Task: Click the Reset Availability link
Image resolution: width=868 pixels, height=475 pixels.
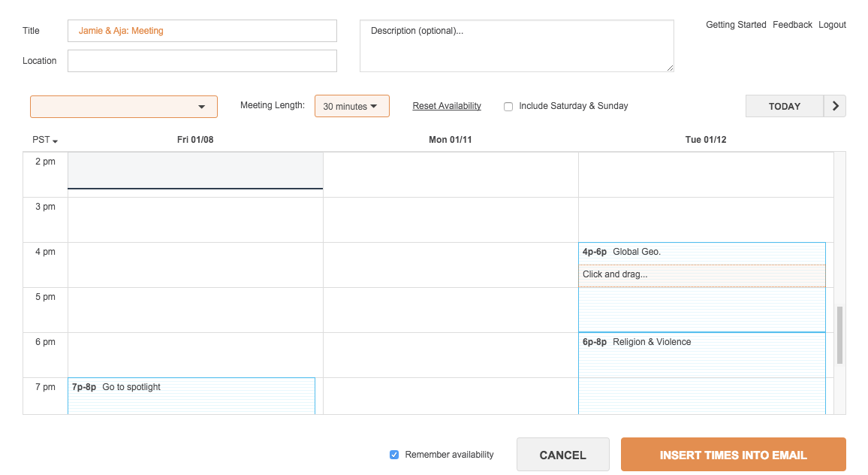Action: click(447, 106)
